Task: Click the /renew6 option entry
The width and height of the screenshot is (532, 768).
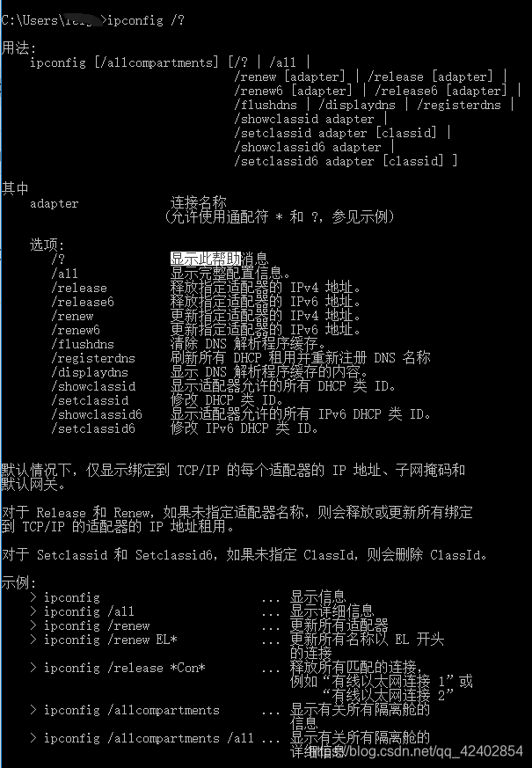Action: [x=76, y=330]
